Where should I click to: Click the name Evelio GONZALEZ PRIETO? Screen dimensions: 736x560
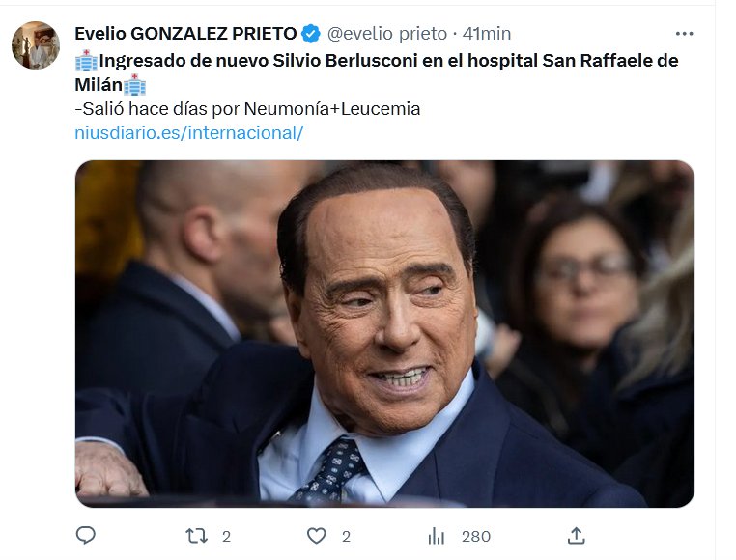click(184, 34)
